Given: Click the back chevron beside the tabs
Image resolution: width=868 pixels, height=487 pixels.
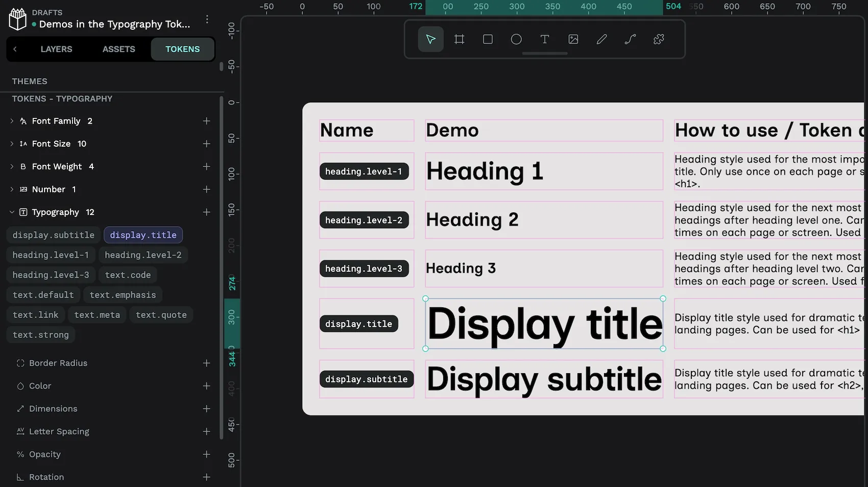Looking at the screenshot, I should click(15, 49).
